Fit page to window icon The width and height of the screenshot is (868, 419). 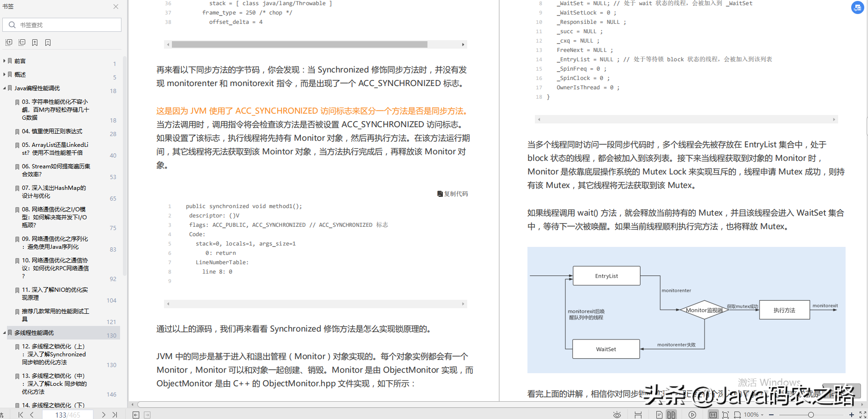[726, 415]
